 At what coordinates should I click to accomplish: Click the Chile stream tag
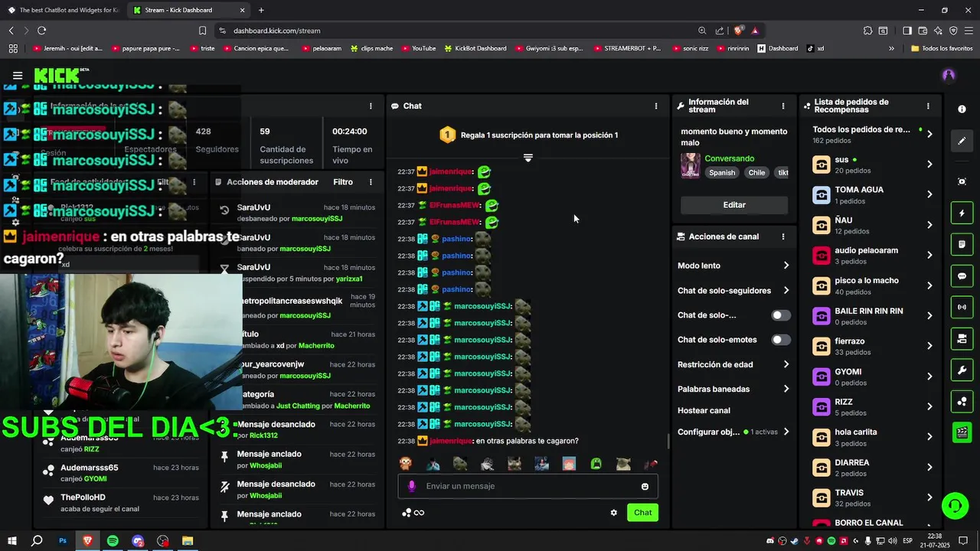pyautogui.click(x=757, y=173)
